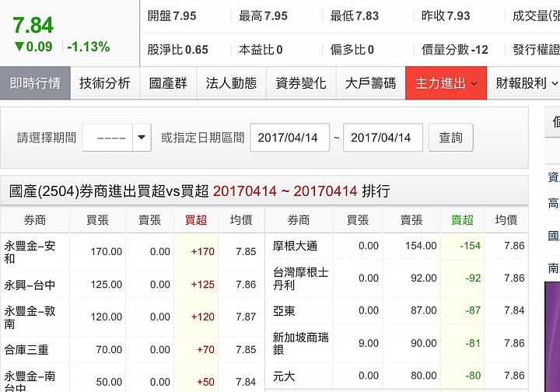Open broker 永豐金-安和 link
Image resolution: width=560 pixels, height=392 pixels.
click(x=30, y=251)
